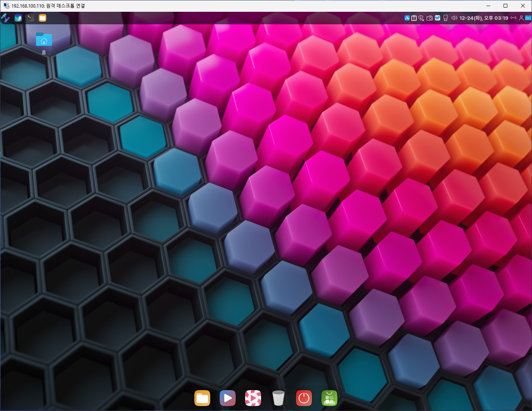Open the removable drive tray icon
532x411 pixels.
point(445,18)
